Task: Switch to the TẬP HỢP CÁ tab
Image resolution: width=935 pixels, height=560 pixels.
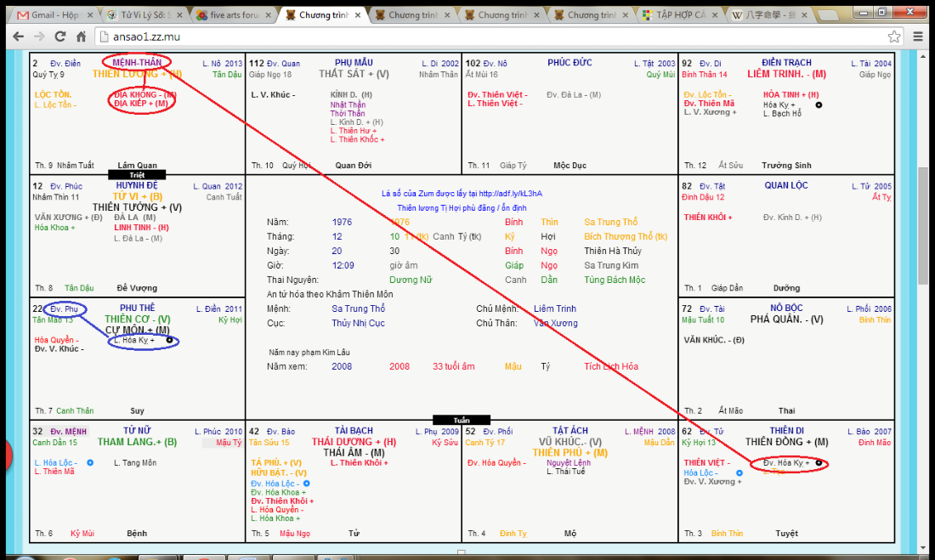Action: click(x=676, y=15)
